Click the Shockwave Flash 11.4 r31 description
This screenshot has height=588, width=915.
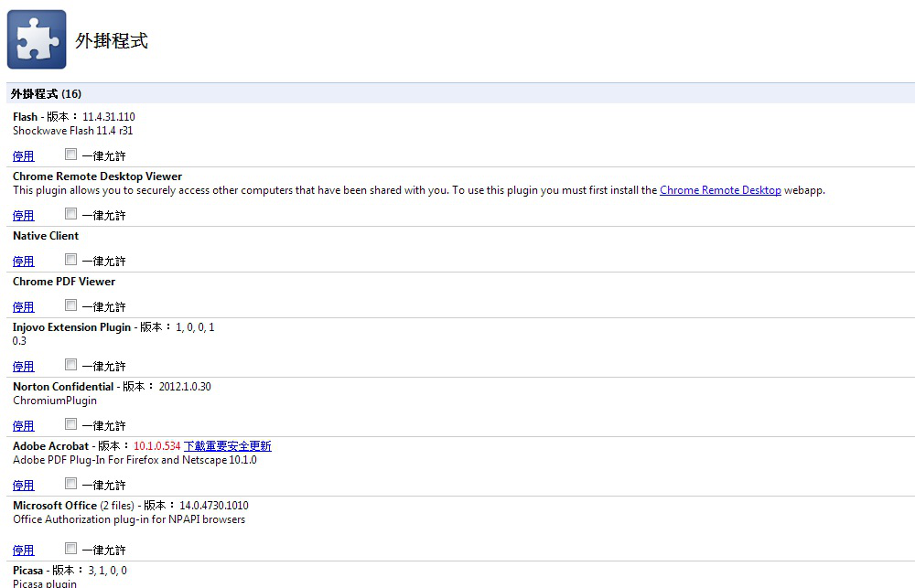[x=73, y=131]
